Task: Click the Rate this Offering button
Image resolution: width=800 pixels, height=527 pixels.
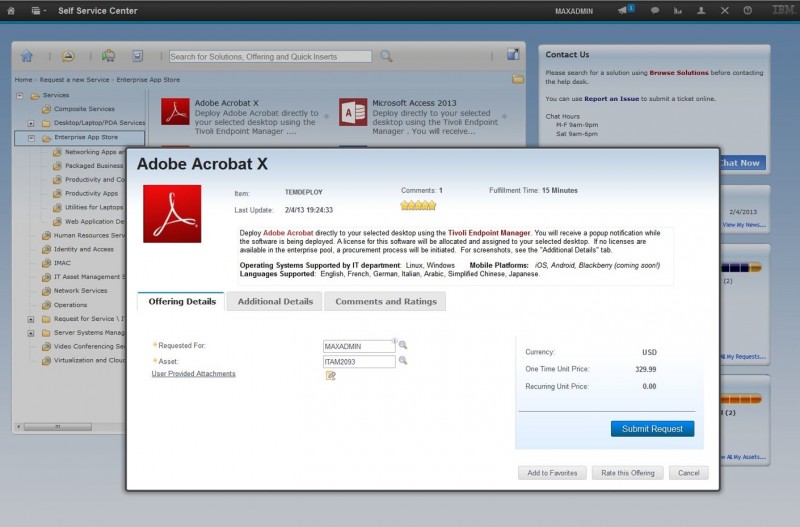Action: pyautogui.click(x=628, y=473)
